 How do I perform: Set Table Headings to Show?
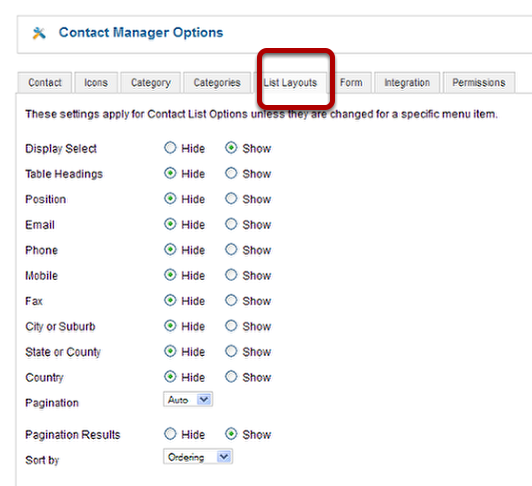[x=231, y=173]
